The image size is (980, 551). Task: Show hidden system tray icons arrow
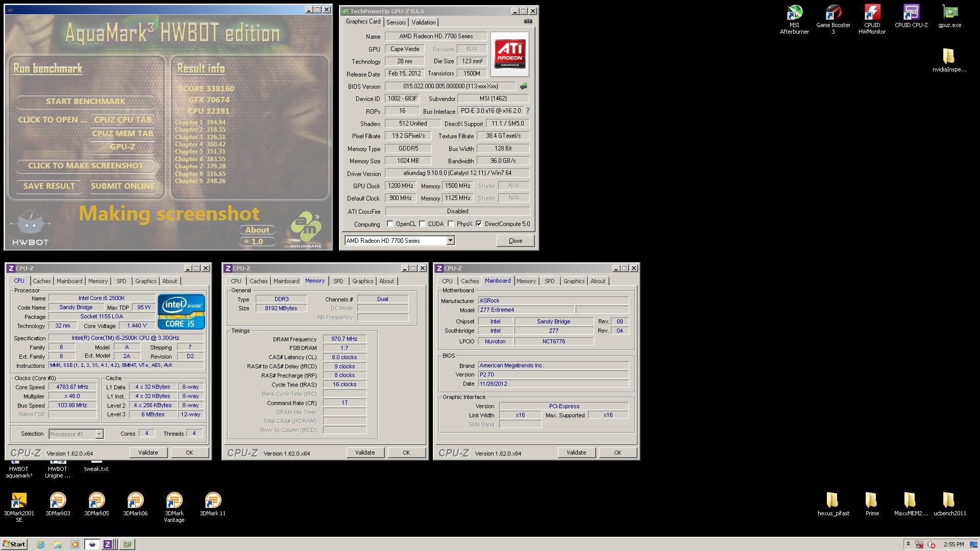(908, 544)
